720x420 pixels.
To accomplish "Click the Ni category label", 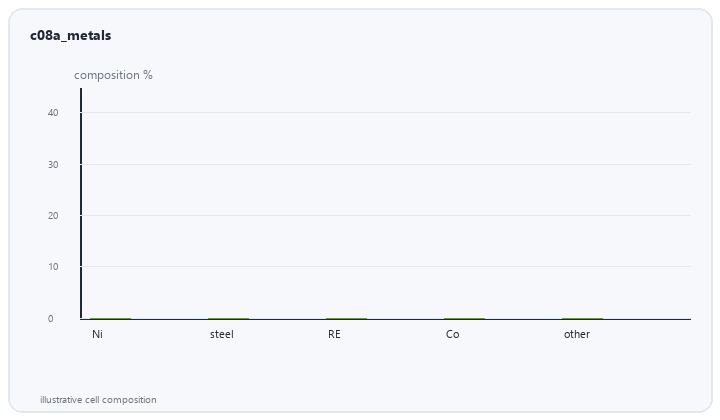I will point(97,334).
